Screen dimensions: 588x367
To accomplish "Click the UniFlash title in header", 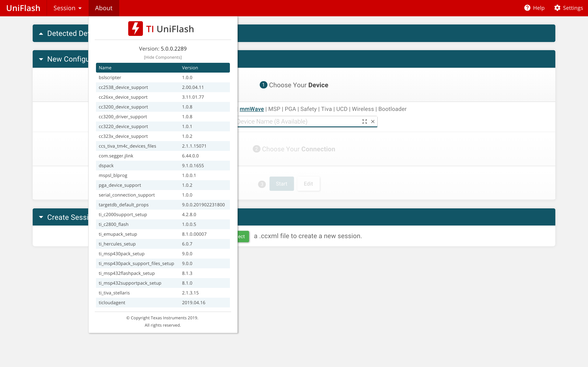I will pyautogui.click(x=23, y=8).
